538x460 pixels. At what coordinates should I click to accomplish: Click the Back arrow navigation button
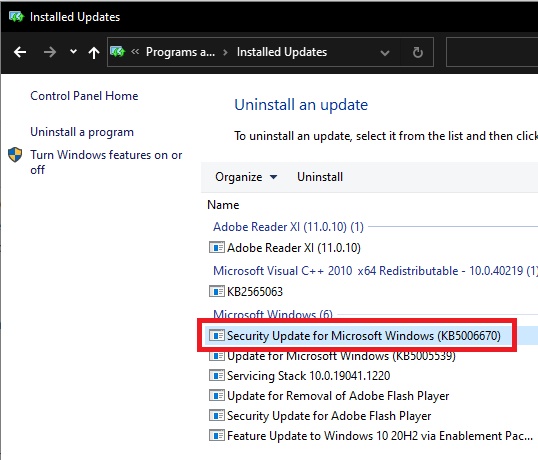pyautogui.click(x=20, y=52)
